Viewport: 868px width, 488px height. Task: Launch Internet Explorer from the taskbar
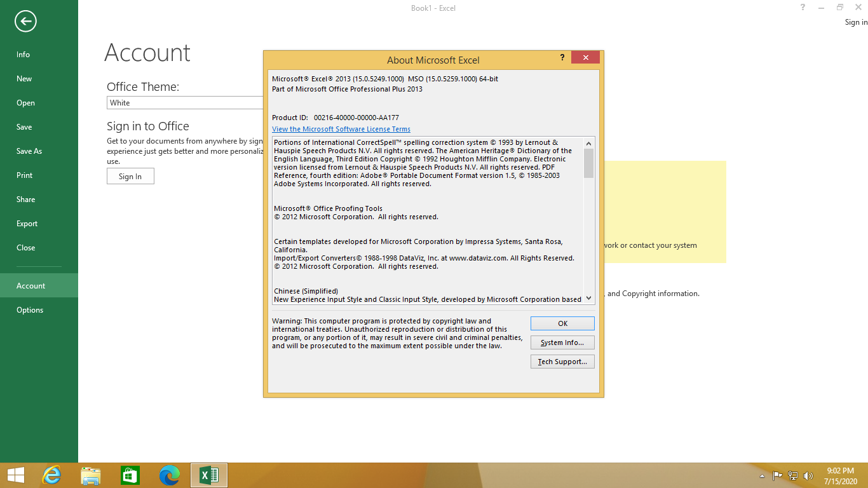click(x=51, y=475)
